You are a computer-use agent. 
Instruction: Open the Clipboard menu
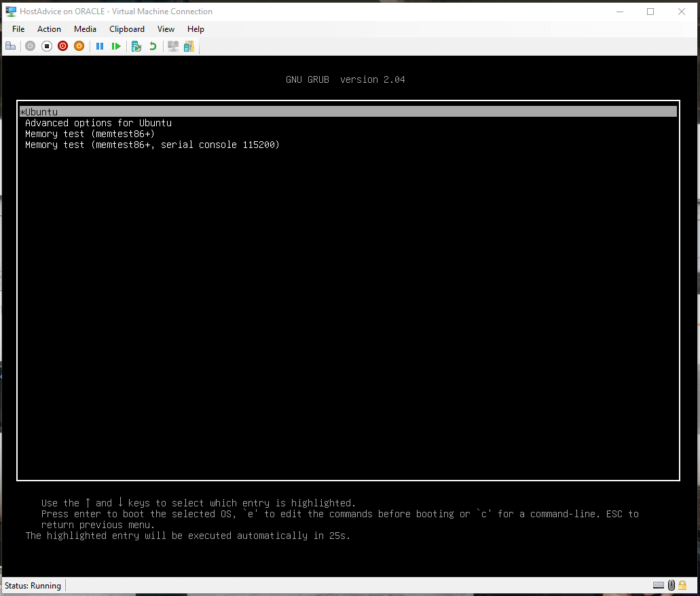[x=127, y=29]
